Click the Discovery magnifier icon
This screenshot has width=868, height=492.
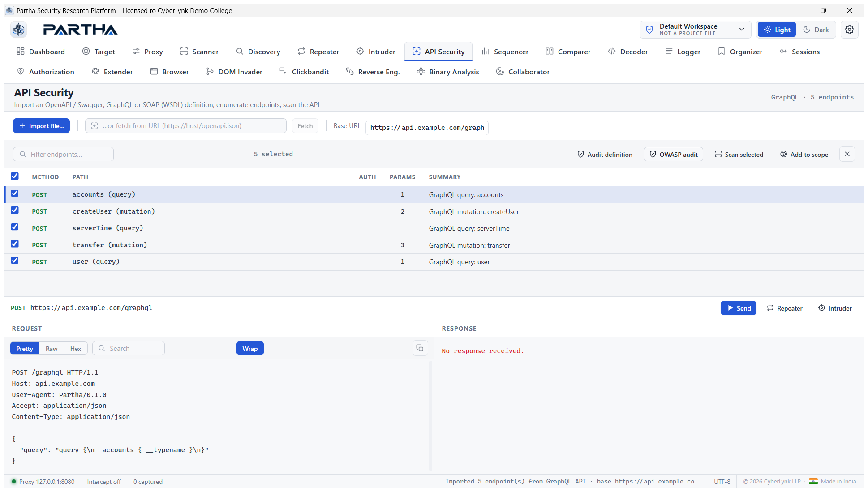click(x=240, y=52)
